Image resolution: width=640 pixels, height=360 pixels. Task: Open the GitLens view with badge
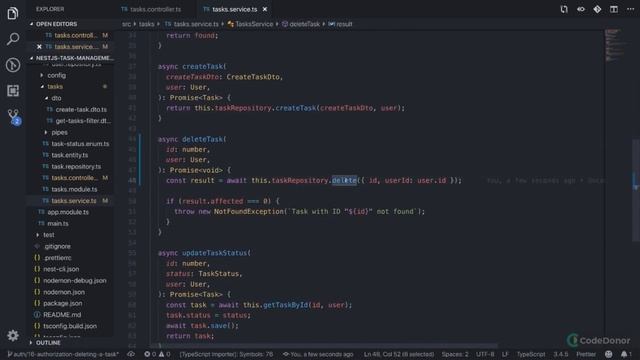point(13,116)
